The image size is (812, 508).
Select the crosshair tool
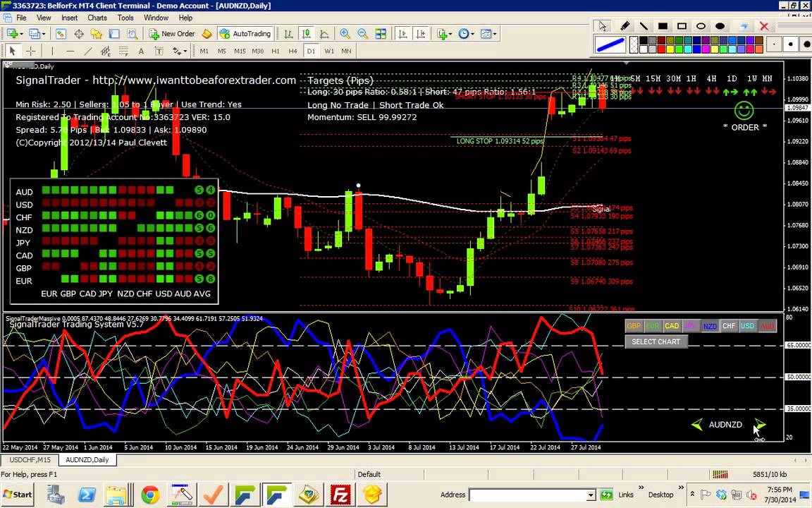(30, 51)
